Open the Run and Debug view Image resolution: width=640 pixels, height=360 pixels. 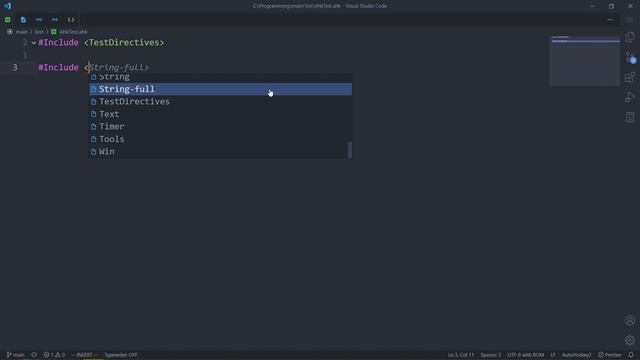(x=630, y=97)
